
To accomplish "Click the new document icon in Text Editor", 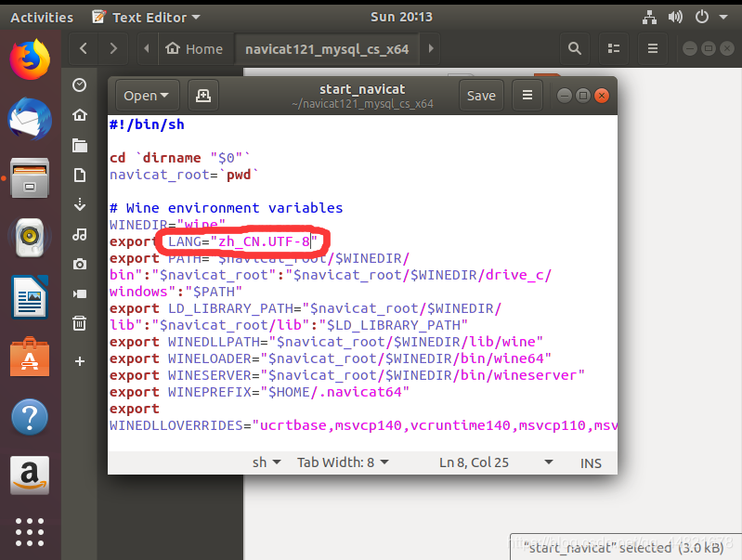I will (203, 96).
